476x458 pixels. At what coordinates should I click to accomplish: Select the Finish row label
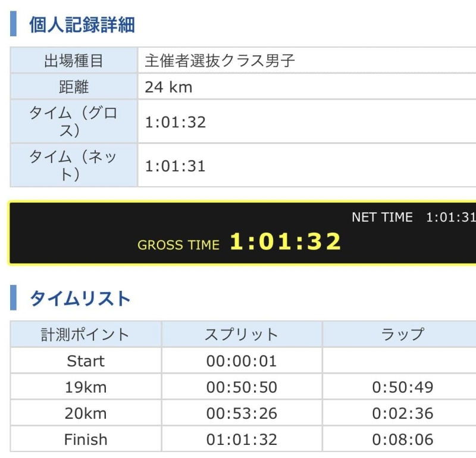(85, 440)
